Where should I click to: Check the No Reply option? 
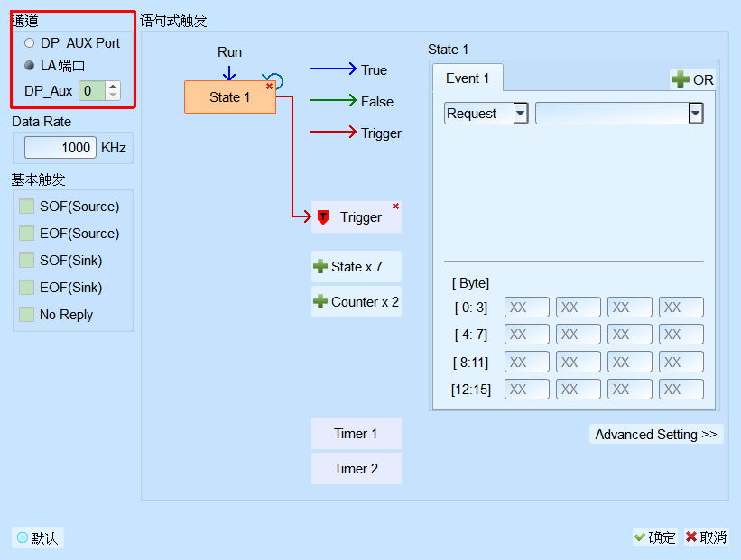[26, 314]
